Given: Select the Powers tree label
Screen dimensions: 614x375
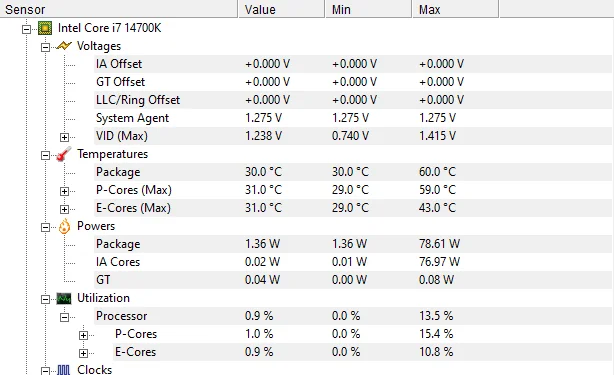Looking at the screenshot, I should point(96,226).
